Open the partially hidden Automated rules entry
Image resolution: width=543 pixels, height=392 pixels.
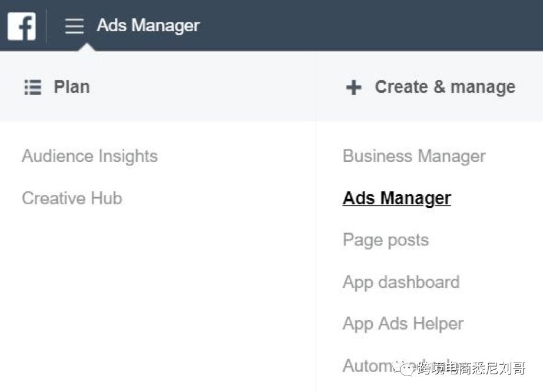pos(365,366)
